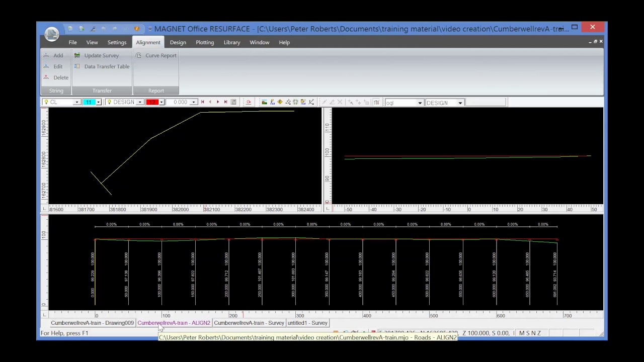Click the landscape picture toolbar icon
644x362 pixels.
tap(264, 102)
